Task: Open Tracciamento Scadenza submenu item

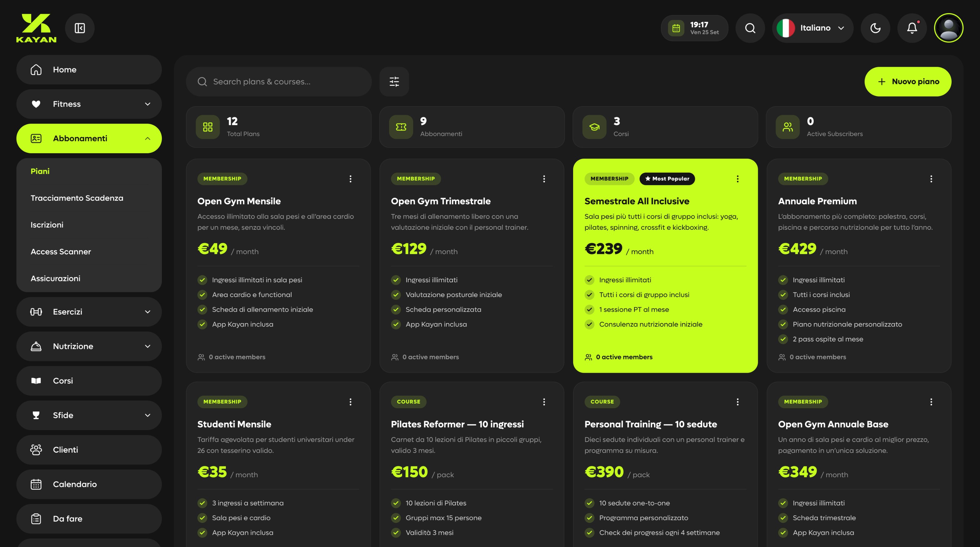Action: click(x=77, y=198)
